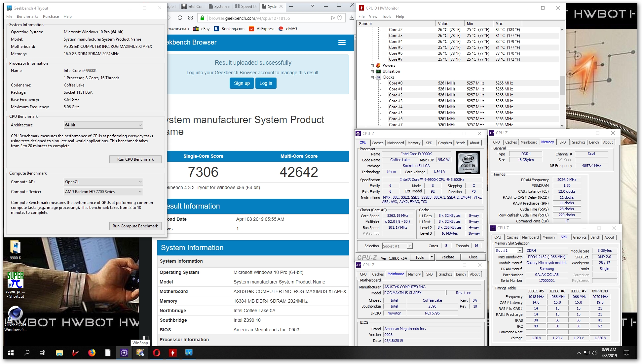This screenshot has width=642, height=364.
Task: Open the Windows Start menu
Action: coord(11,352)
